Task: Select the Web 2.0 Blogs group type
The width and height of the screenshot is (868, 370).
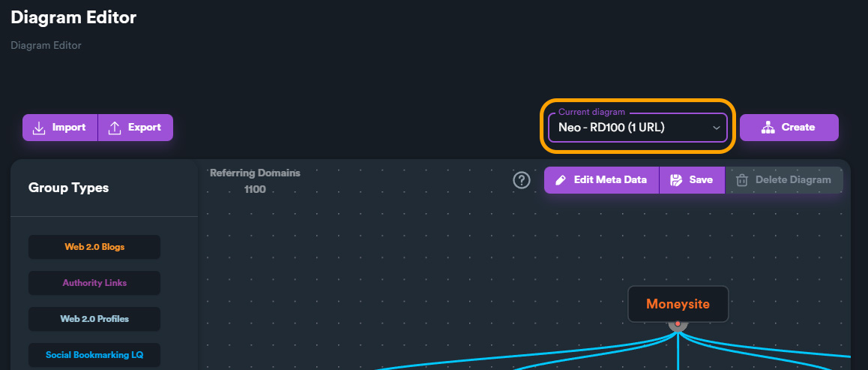Action: [x=94, y=247]
